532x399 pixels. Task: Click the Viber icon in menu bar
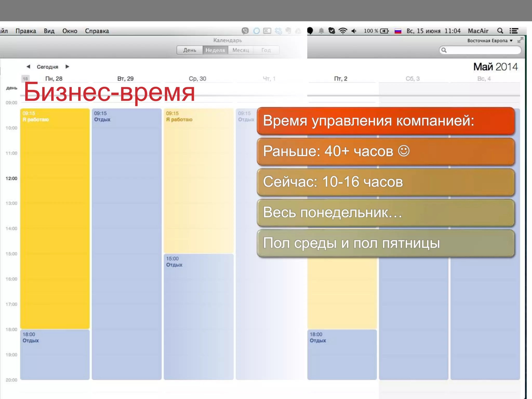tap(245, 31)
